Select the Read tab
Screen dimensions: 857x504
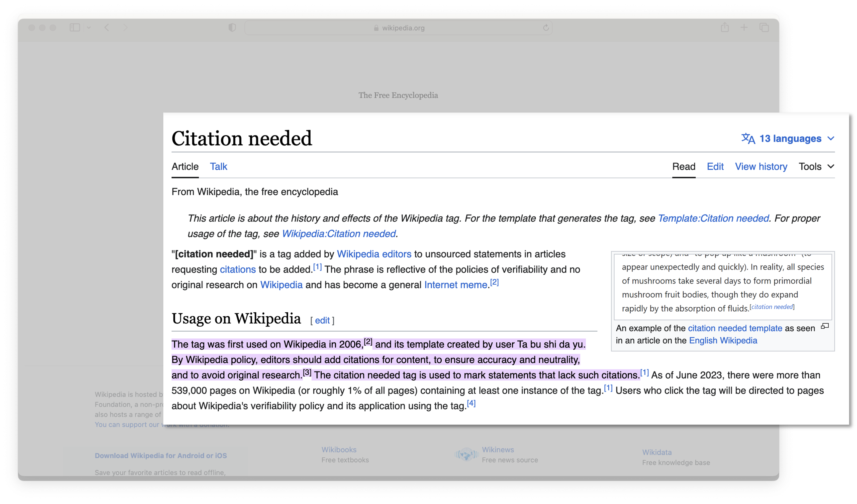point(684,167)
